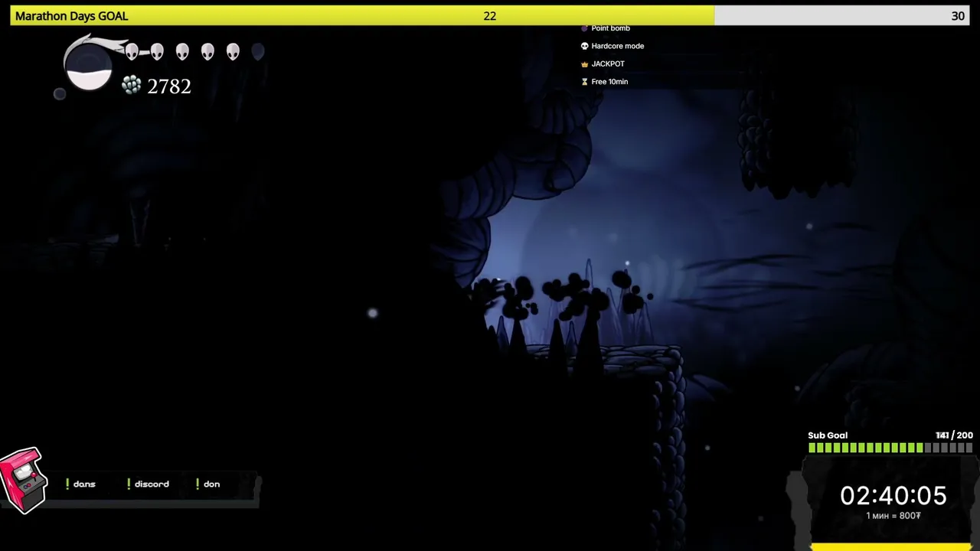Click the Sub Goal label
Screen dimensions: 980x551
pyautogui.click(x=828, y=435)
